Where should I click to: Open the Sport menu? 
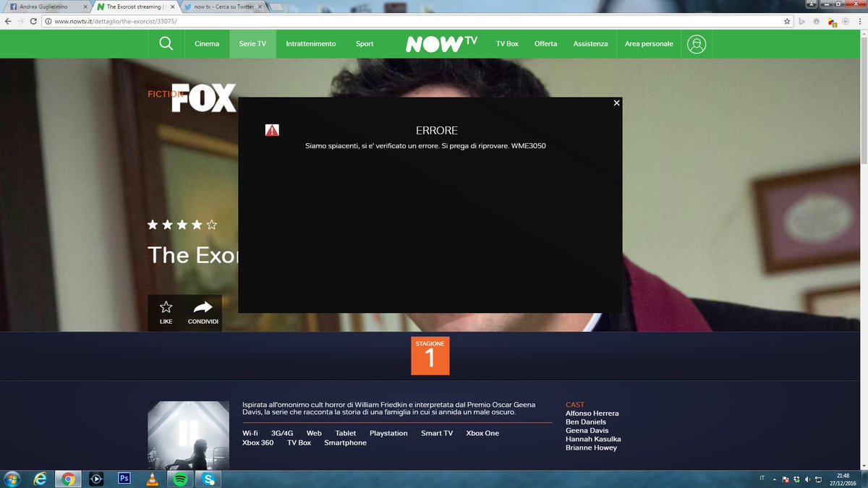pos(365,43)
